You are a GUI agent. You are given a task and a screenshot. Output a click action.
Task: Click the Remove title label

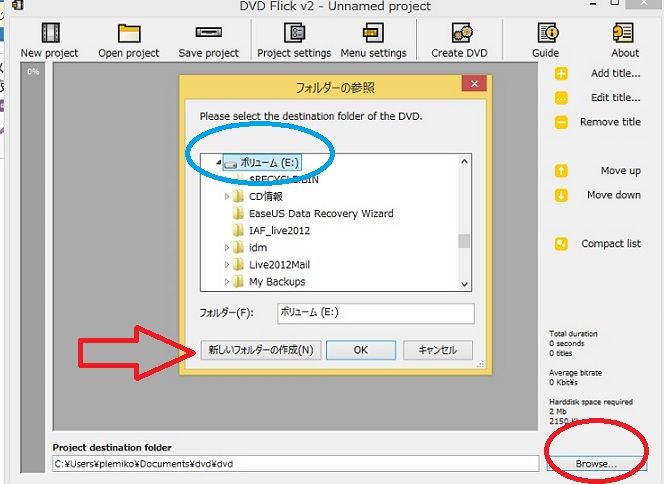[610, 122]
